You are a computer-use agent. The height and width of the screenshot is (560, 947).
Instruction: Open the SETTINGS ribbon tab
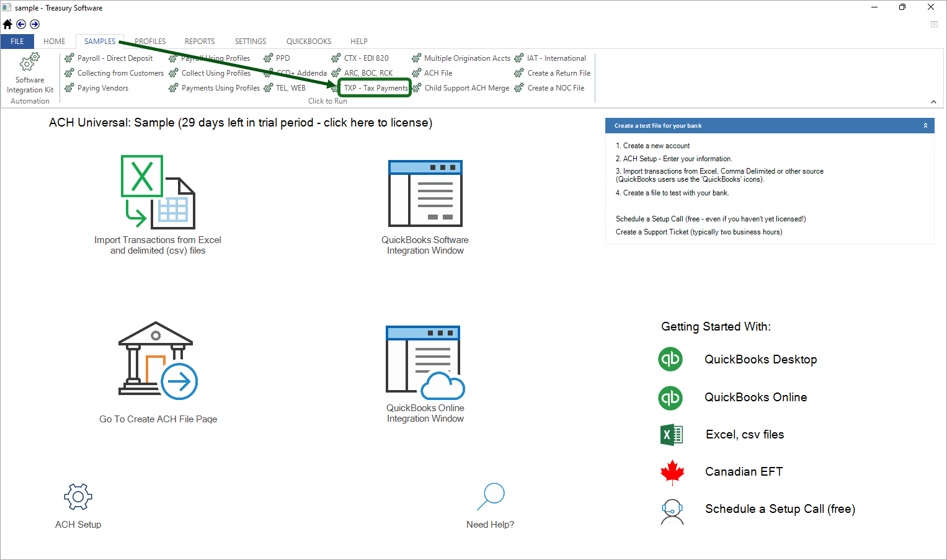[x=251, y=42]
